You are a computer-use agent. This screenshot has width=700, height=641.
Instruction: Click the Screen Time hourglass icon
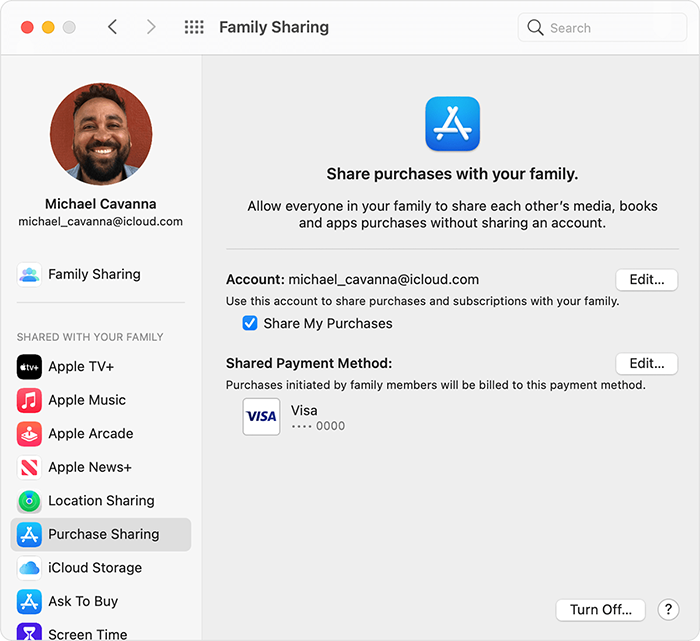[29, 632]
